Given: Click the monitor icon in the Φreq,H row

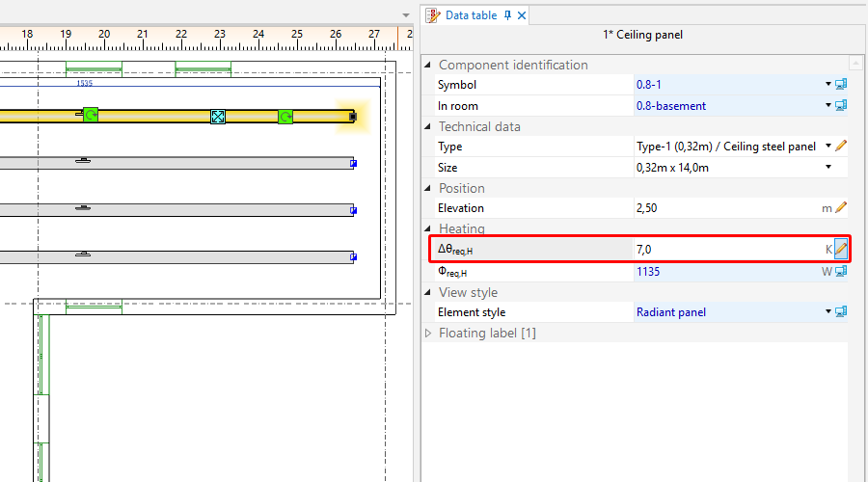Looking at the screenshot, I should tap(840, 271).
